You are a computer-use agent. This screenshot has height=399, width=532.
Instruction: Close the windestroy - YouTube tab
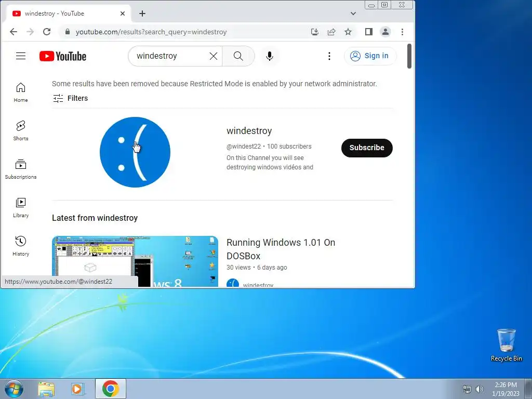(123, 14)
